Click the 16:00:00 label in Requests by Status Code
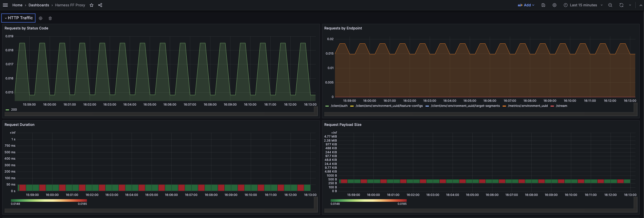 point(49,105)
